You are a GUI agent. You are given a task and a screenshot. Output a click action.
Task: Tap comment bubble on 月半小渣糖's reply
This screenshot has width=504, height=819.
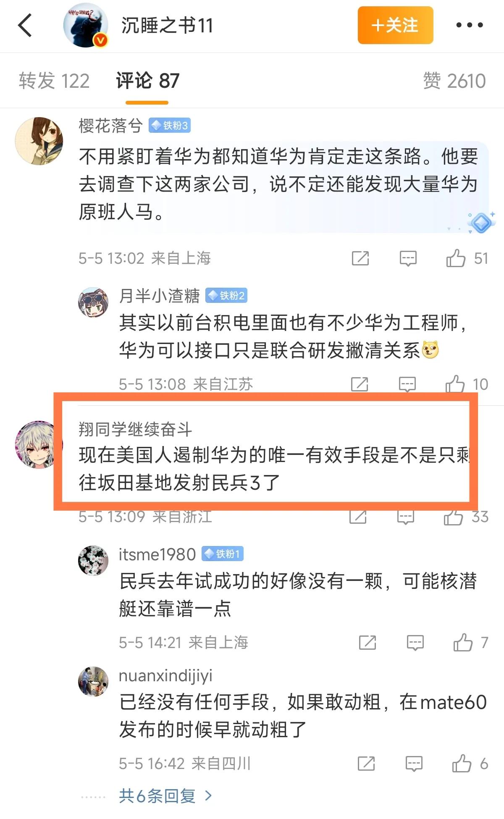(407, 384)
